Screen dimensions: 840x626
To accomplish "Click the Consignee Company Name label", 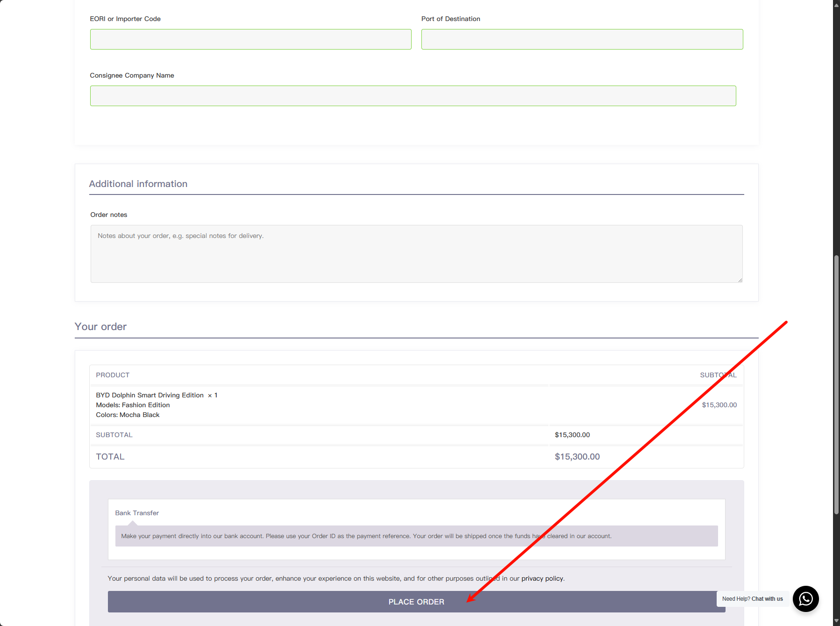I will point(132,75).
